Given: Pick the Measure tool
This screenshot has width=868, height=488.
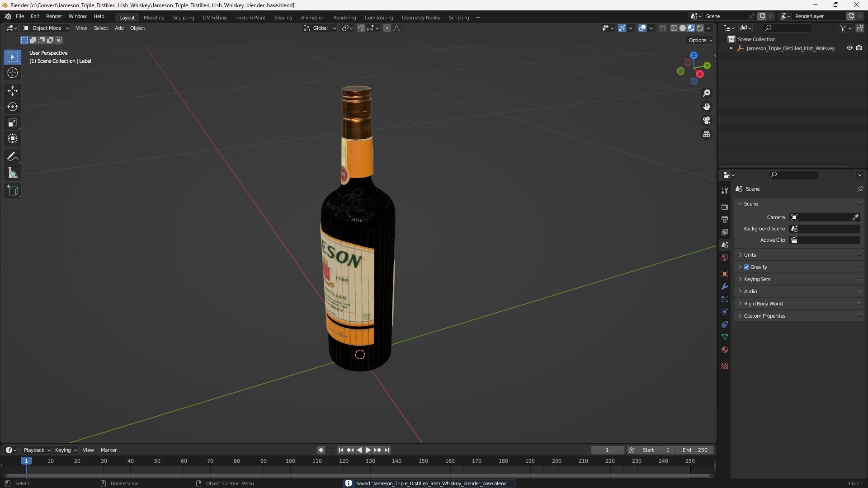Looking at the screenshot, I should (13, 173).
